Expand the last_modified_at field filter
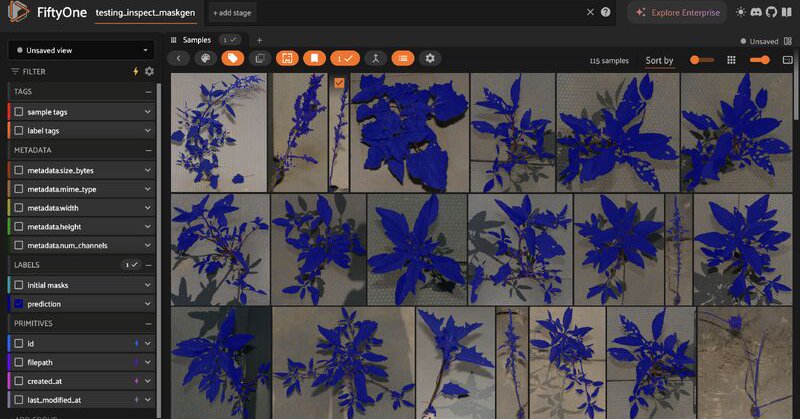This screenshot has width=800, height=419. 147,400
